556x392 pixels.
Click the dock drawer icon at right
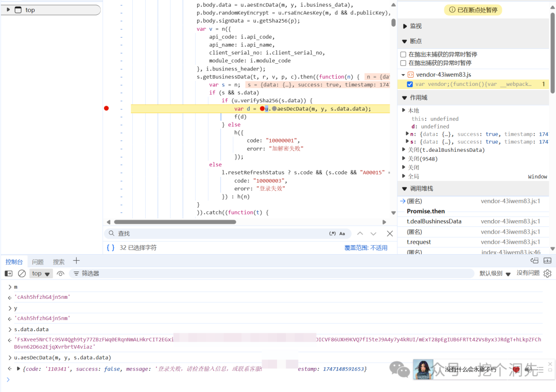click(x=547, y=260)
